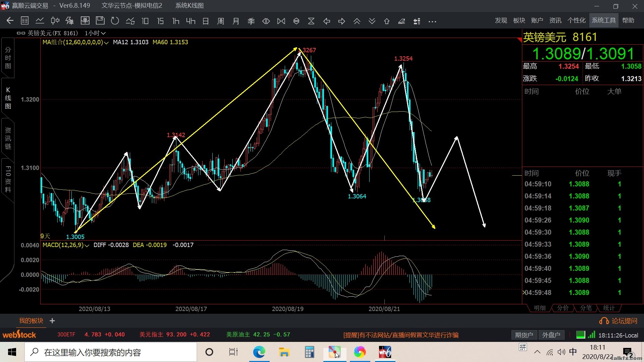Click the horizontal expand chart icon
The image size is (644, 362).
(266, 21)
